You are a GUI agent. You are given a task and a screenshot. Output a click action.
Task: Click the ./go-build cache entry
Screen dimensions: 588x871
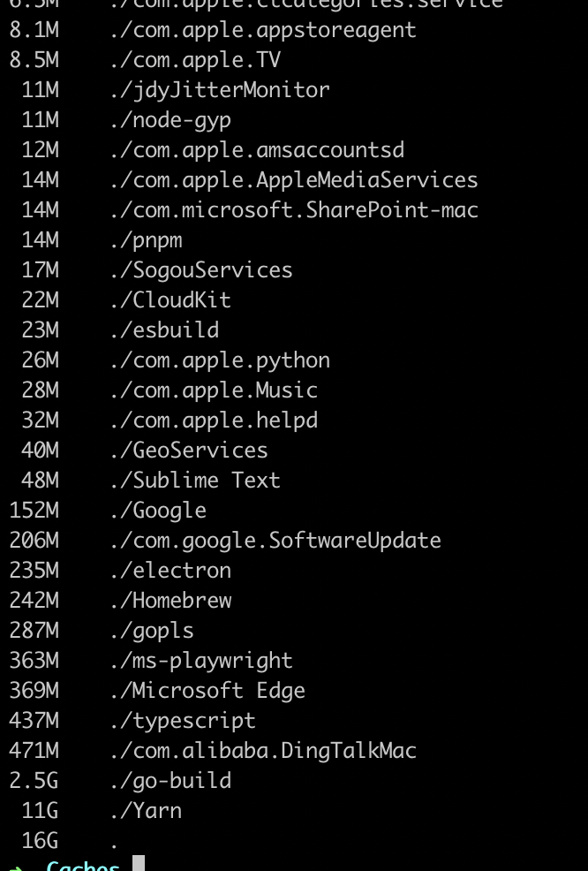(x=170, y=780)
